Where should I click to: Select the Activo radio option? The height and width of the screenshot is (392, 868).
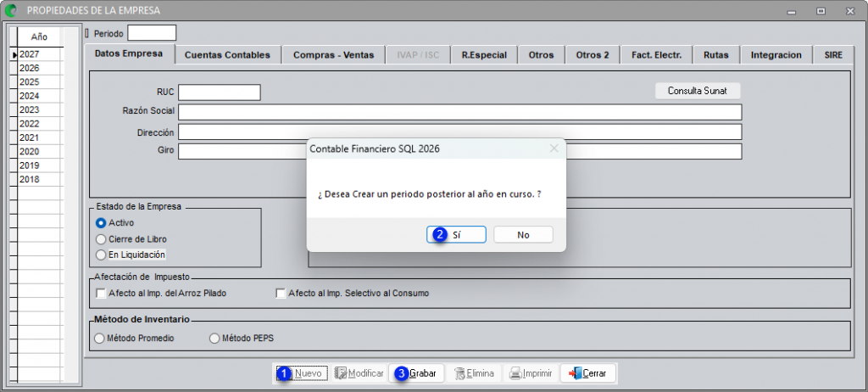101,223
